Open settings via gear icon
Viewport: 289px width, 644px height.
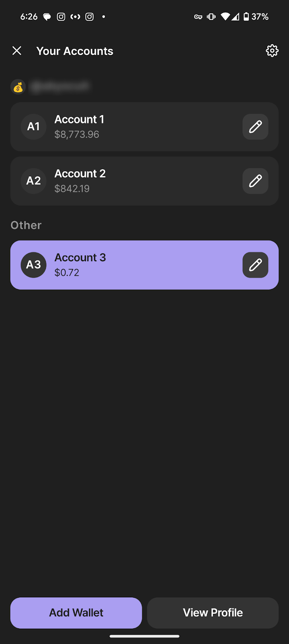click(272, 51)
